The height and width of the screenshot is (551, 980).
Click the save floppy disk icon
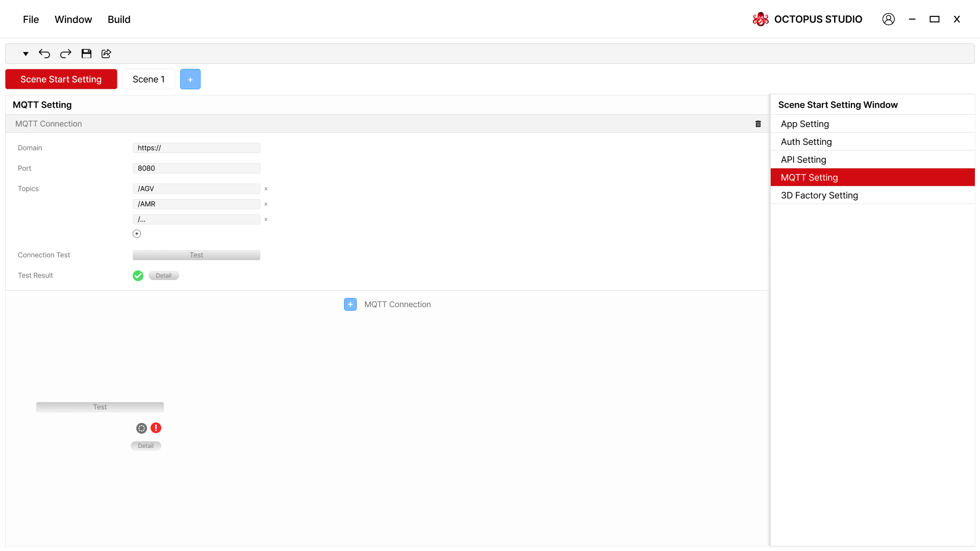[x=86, y=54]
